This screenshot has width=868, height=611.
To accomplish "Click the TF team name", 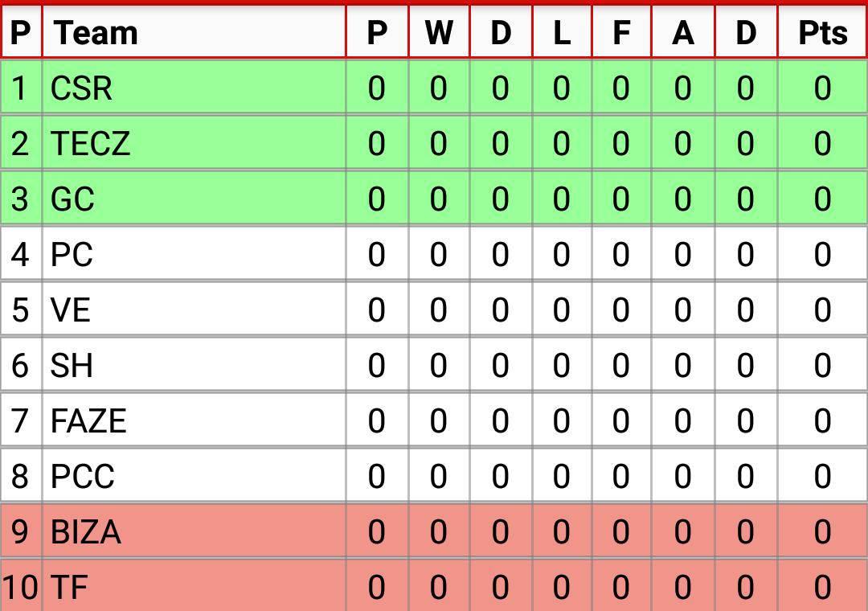I will click(69, 587).
